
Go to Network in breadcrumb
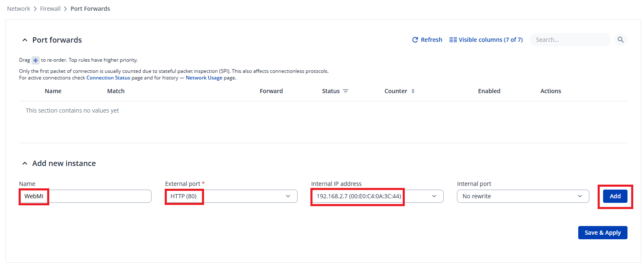pyautogui.click(x=19, y=9)
